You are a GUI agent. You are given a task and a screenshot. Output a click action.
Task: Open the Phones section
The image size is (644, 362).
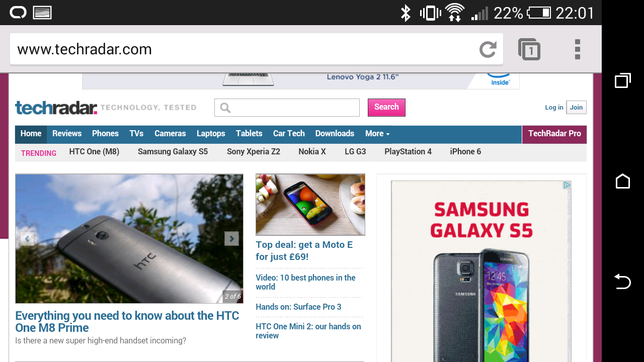(x=105, y=134)
